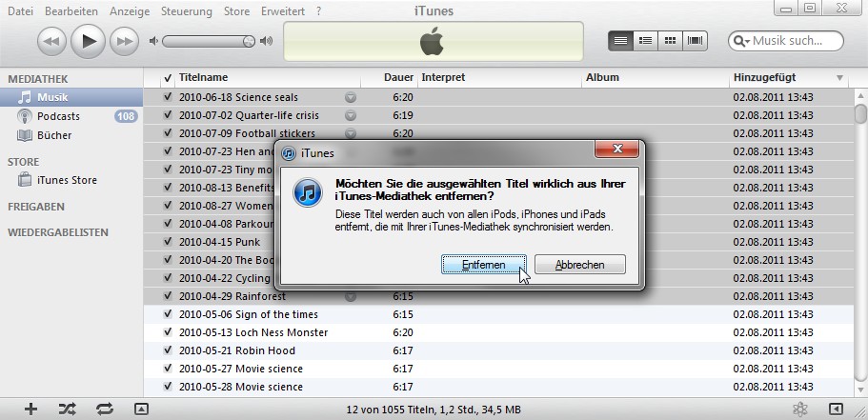Uncheck the Science seals track

click(x=168, y=97)
